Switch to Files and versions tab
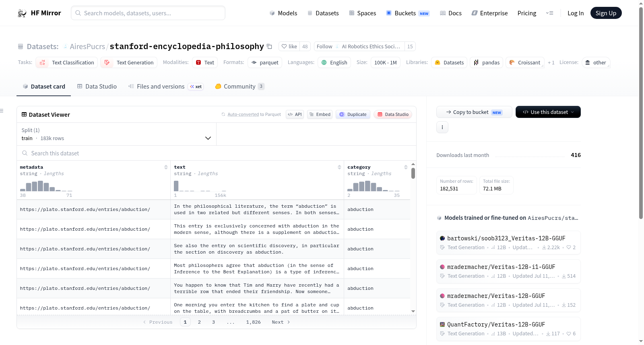The image size is (644, 345). click(166, 86)
